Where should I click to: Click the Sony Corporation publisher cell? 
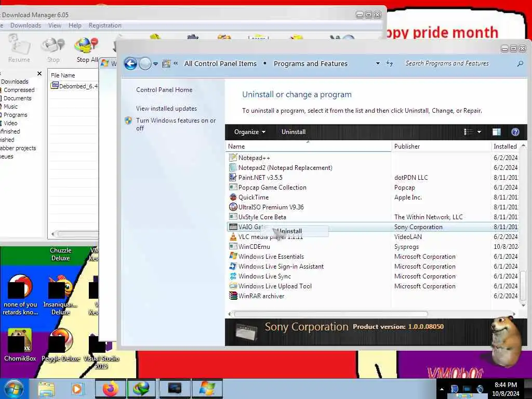(418, 227)
